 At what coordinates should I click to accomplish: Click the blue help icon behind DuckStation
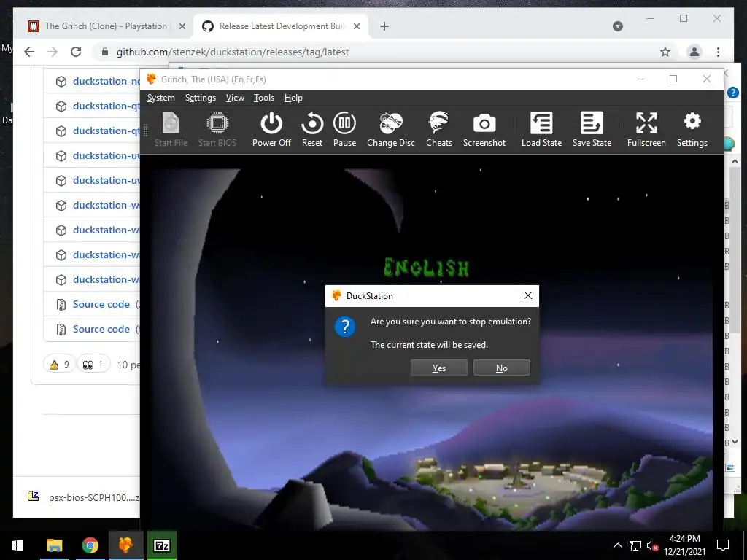tap(732, 93)
